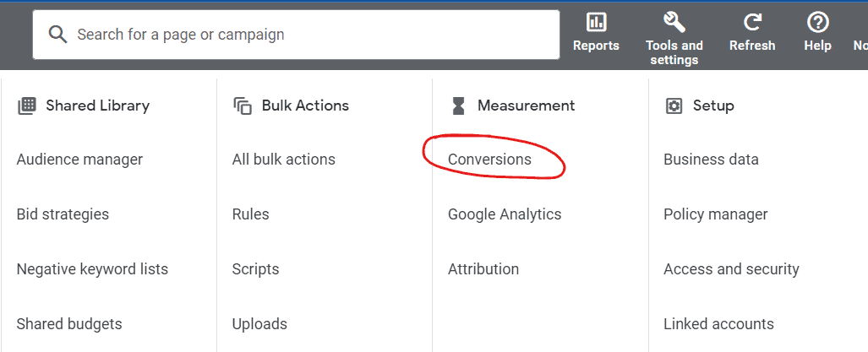Open Linked accounts under Setup
Screen dimensions: 868x352
click(x=718, y=324)
